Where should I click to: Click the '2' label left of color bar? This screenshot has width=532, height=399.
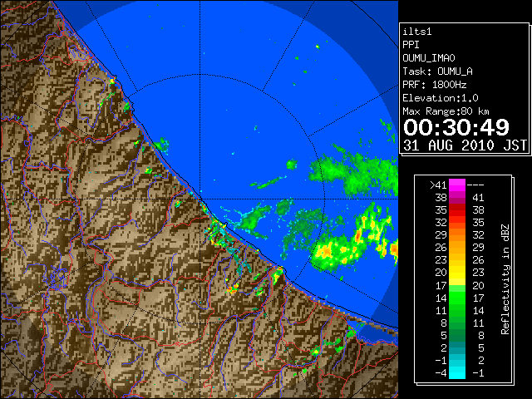click(x=444, y=347)
